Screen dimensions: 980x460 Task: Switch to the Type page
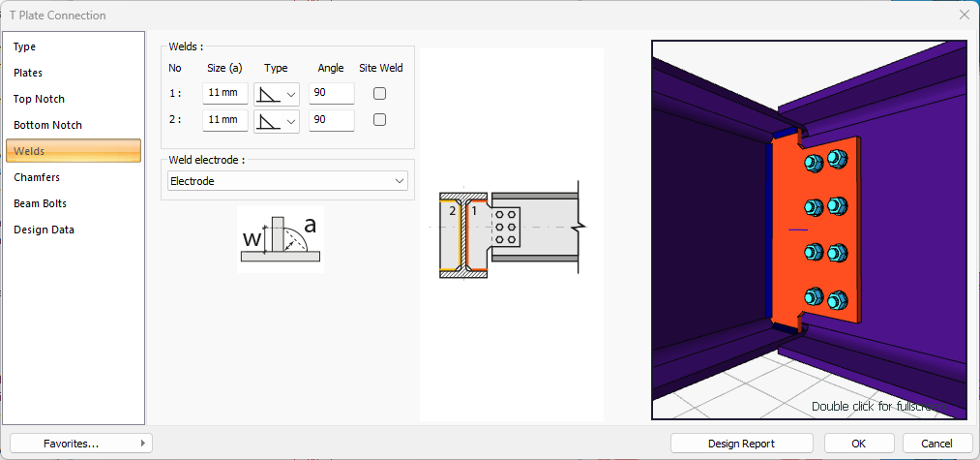coord(25,46)
